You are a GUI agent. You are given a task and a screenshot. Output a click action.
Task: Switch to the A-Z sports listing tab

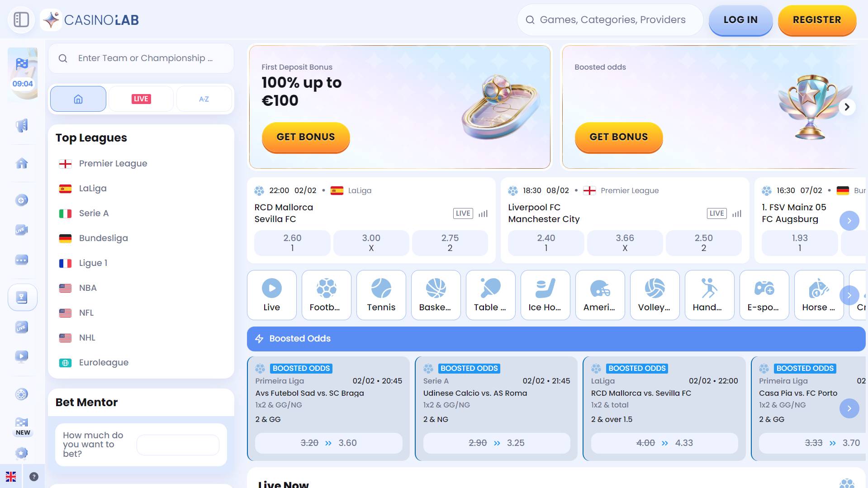pos(204,99)
